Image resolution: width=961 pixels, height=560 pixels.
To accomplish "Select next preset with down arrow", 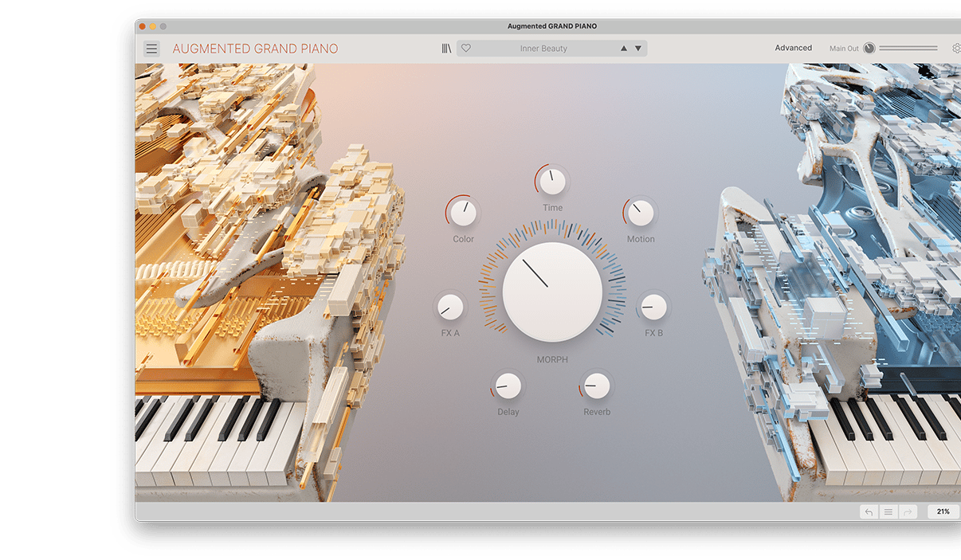I will click(x=638, y=49).
